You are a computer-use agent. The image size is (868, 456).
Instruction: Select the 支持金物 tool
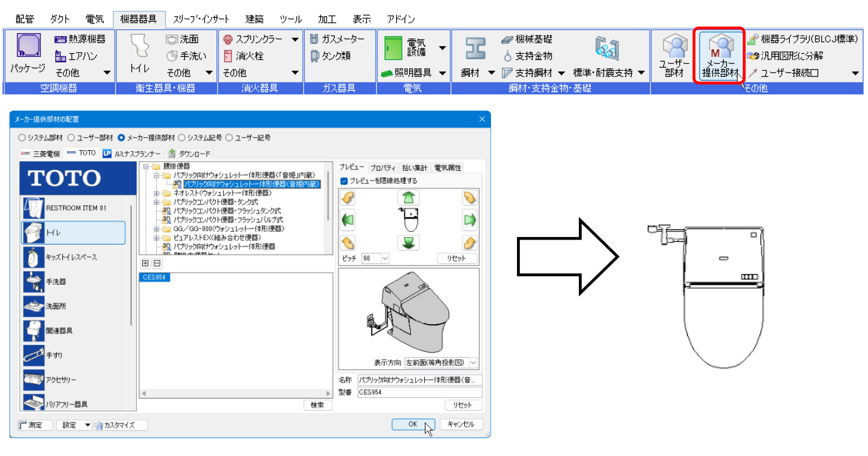tap(527, 56)
